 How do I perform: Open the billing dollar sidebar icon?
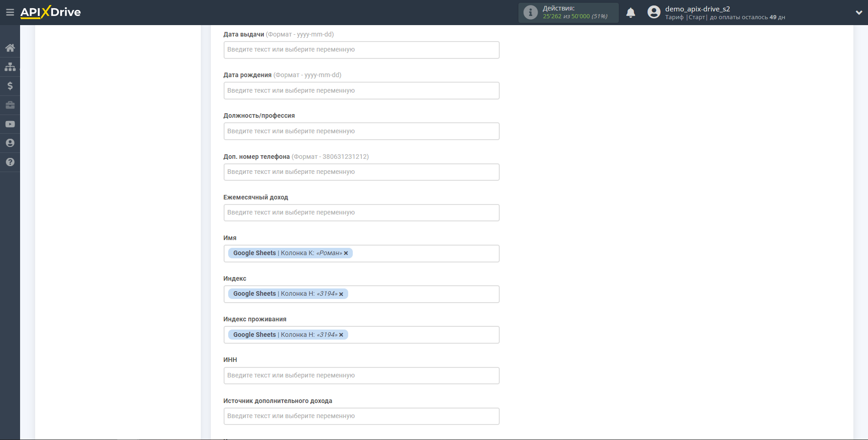10,86
